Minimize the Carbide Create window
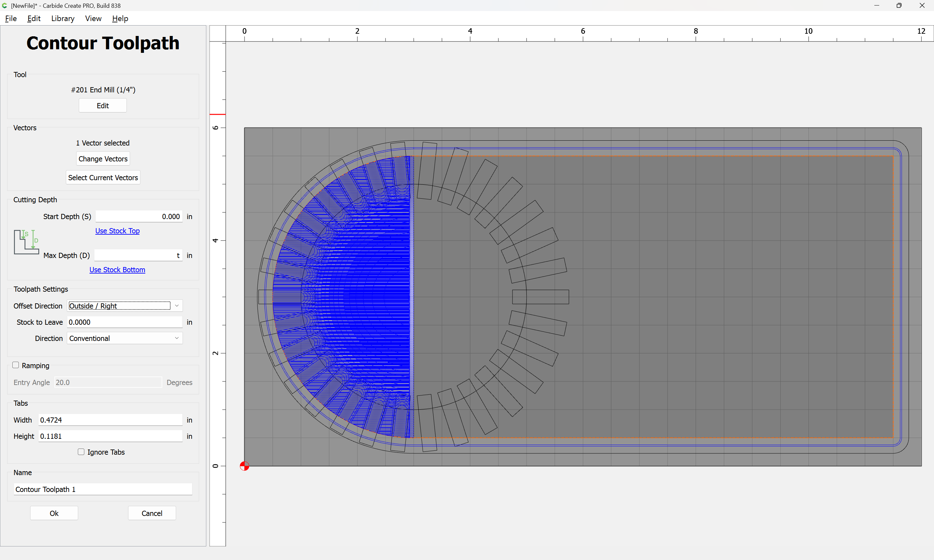The width and height of the screenshot is (934, 560). [877, 6]
